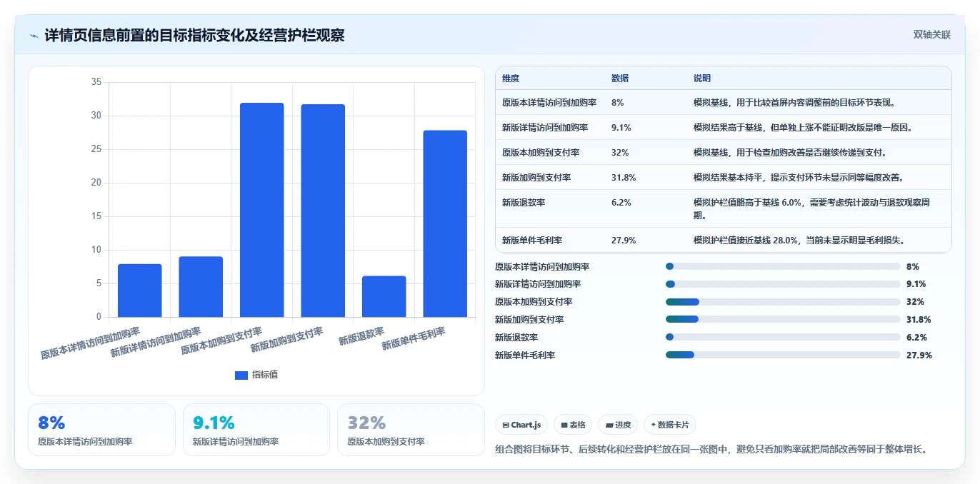Click progress bar for 原版本详情访问到加购率

tap(783, 266)
